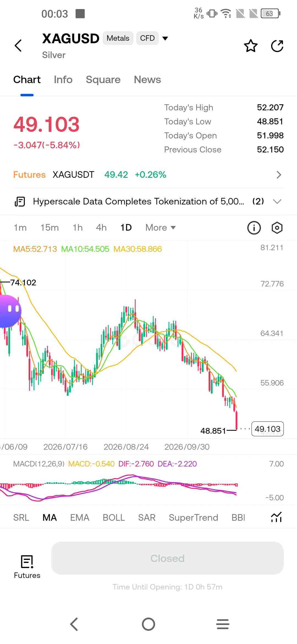297x644 pixels.
Task: Select the 1D timeframe
Action: point(126,228)
